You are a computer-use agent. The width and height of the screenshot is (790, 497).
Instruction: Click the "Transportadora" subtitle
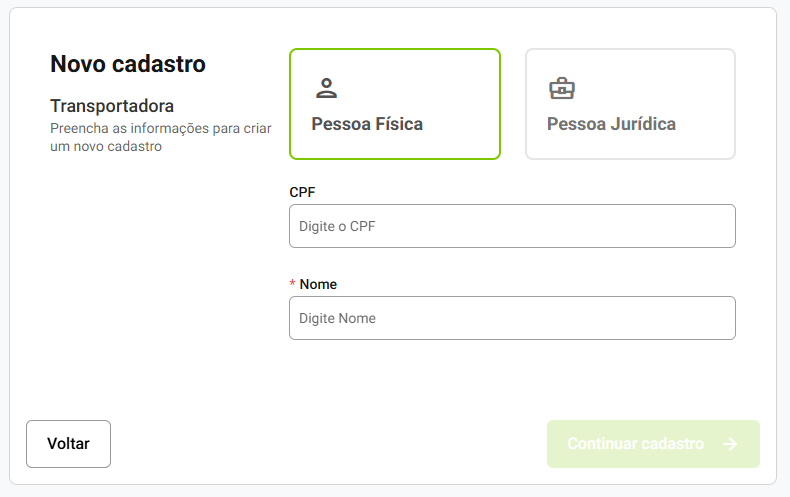[112, 105]
